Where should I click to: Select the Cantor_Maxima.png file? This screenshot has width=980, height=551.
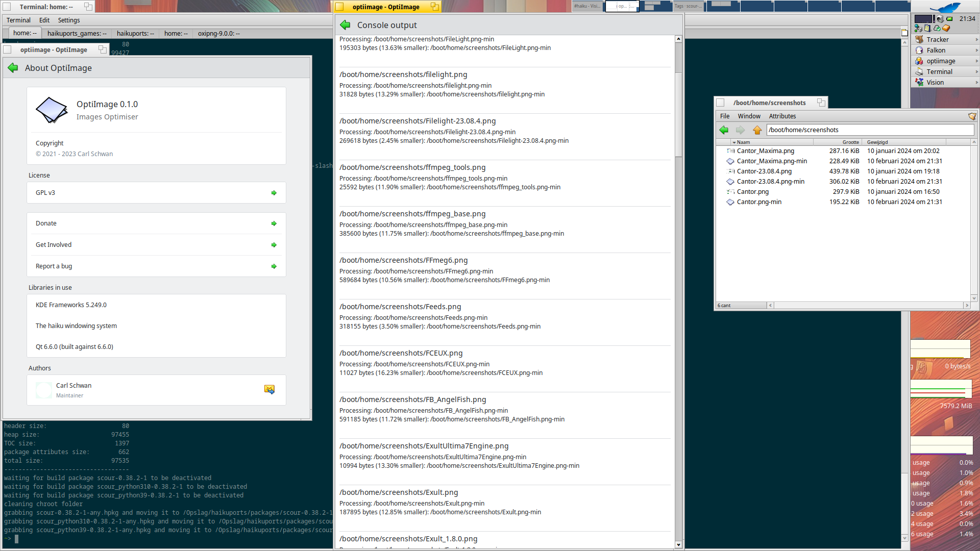[765, 151]
